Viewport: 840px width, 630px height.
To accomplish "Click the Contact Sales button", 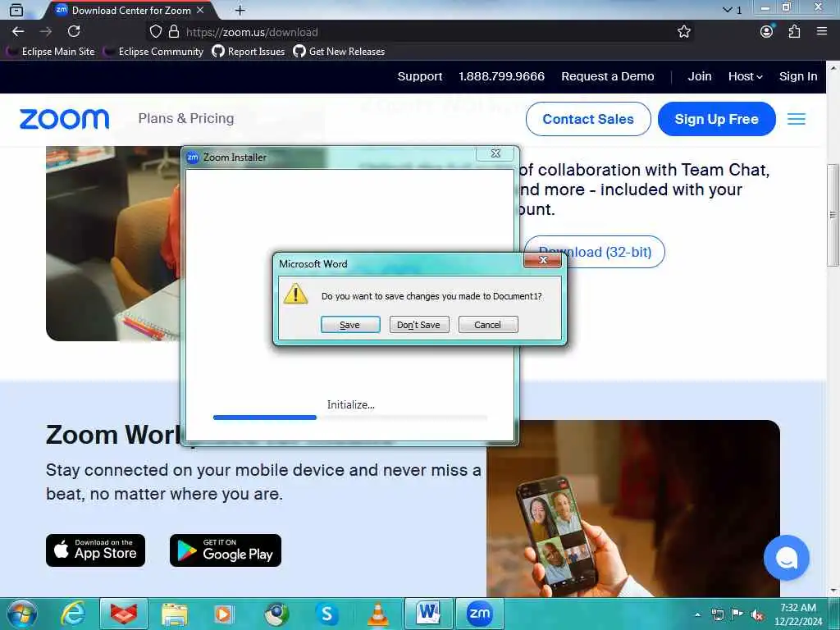I will pos(588,119).
